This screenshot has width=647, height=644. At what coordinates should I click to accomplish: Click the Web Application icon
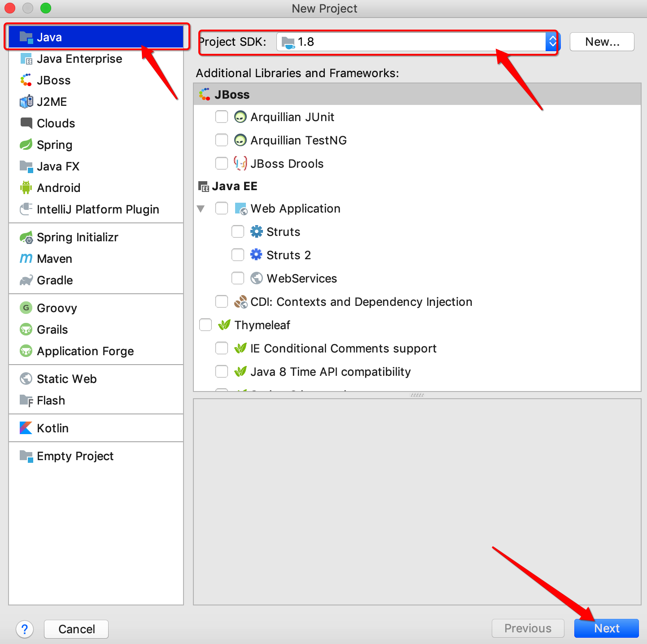241,209
